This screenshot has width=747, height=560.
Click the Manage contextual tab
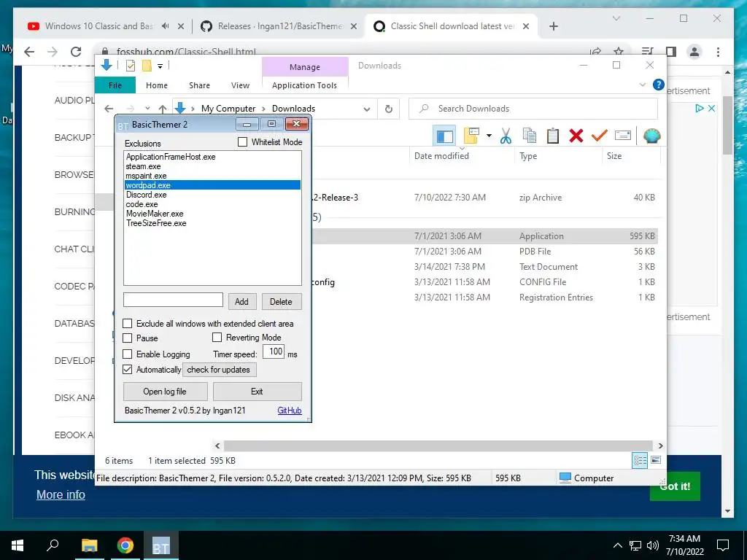pyautogui.click(x=305, y=67)
